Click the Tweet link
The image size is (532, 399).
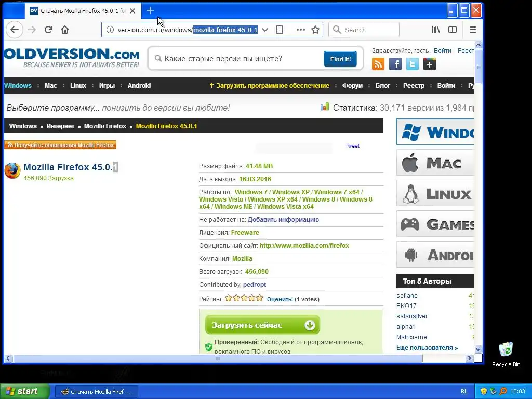pyautogui.click(x=352, y=145)
